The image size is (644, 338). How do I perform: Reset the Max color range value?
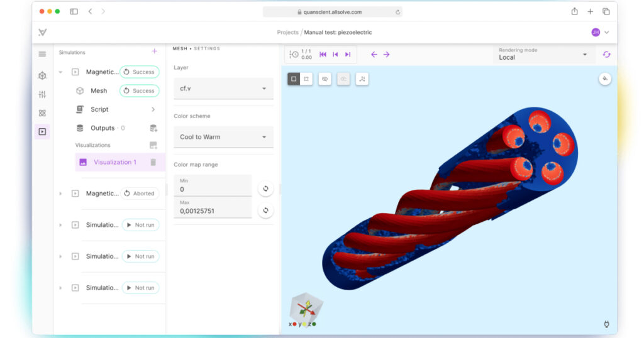tap(266, 210)
